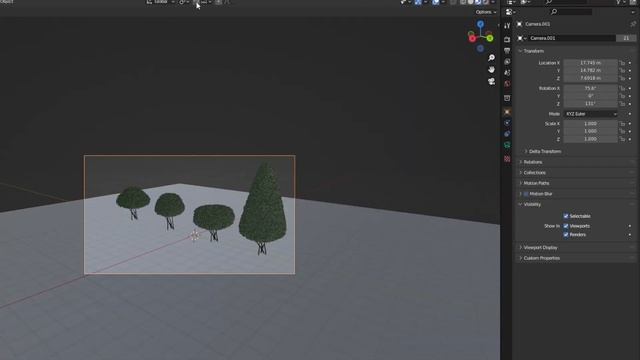Open the viewport Options dropdown

point(486,12)
